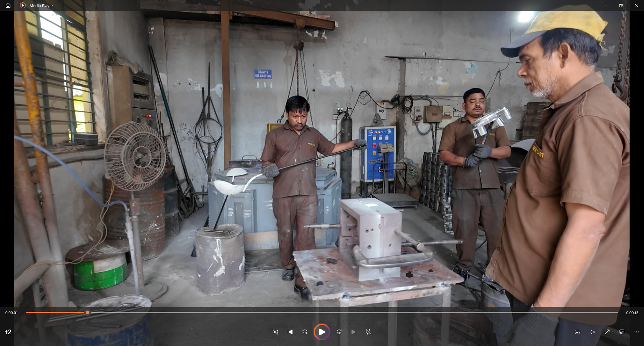644x346 pixels.
Task: Click the middle of the seek bar
Action: click(322, 312)
